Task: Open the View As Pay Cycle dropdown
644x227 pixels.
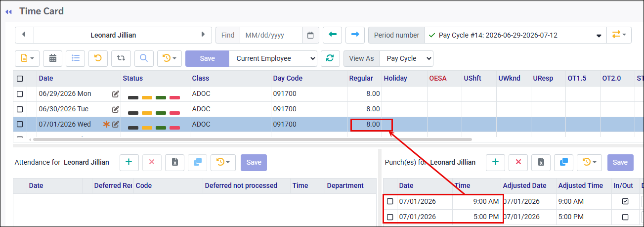Action: (406, 58)
